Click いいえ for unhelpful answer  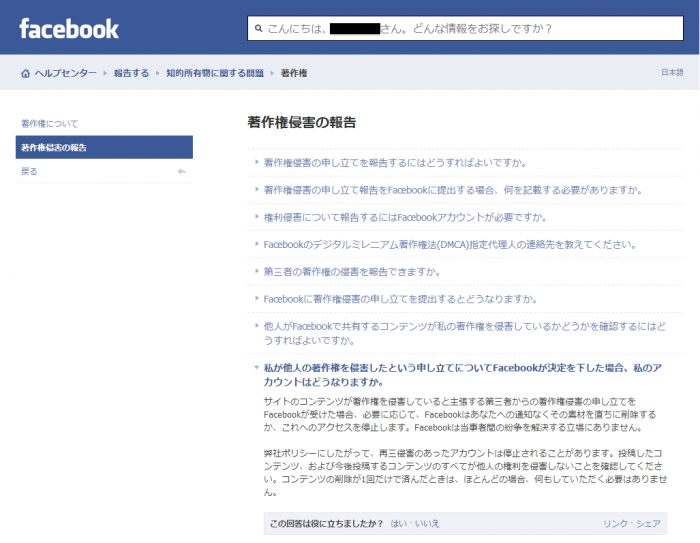(427, 523)
